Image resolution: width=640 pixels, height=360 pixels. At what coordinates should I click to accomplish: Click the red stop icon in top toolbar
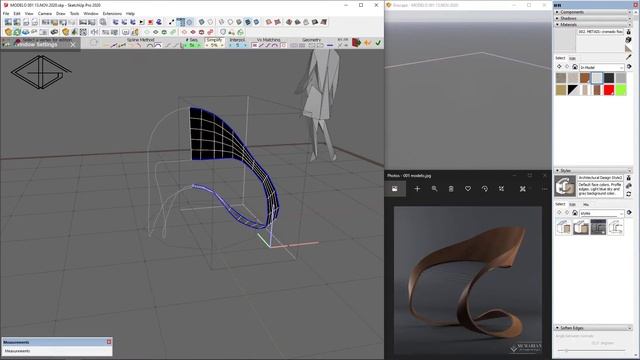point(150,22)
